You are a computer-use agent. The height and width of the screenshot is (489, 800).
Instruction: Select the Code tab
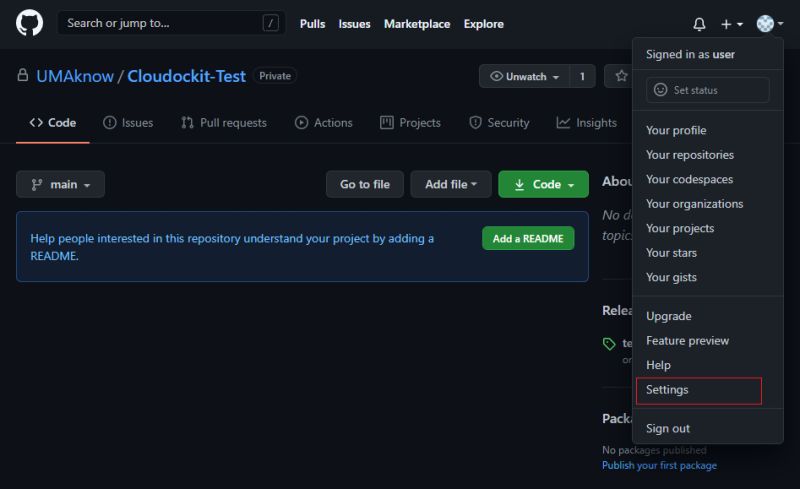coord(53,123)
